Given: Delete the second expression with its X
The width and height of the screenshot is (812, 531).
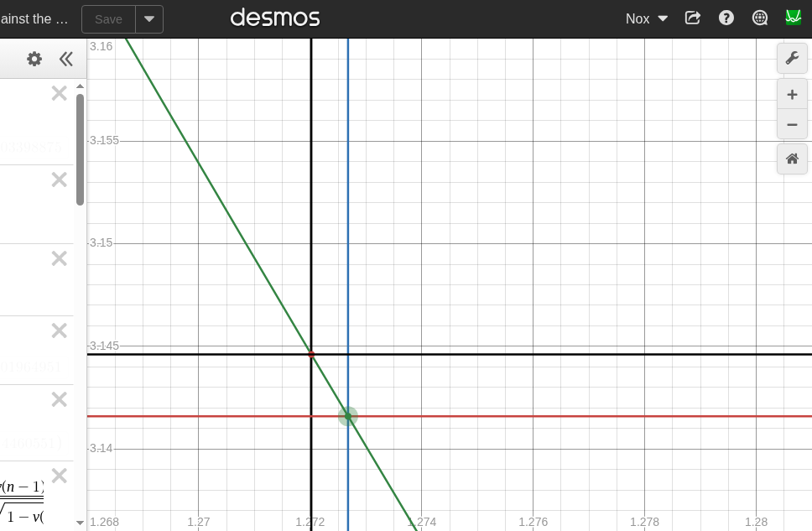Looking at the screenshot, I should (x=60, y=180).
